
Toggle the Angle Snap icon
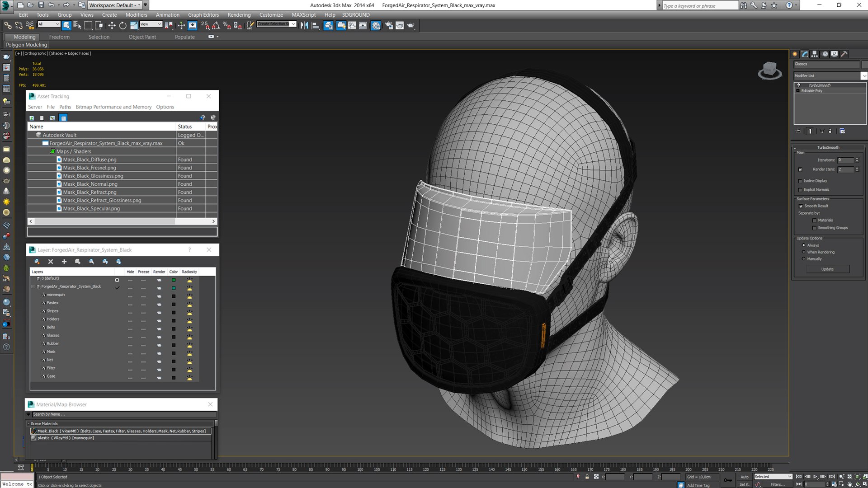pos(216,26)
